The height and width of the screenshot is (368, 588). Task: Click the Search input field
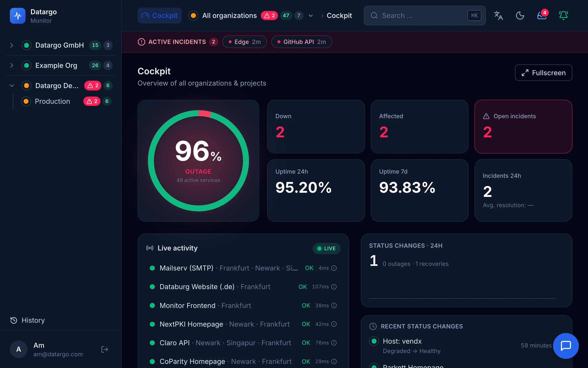pos(424,16)
